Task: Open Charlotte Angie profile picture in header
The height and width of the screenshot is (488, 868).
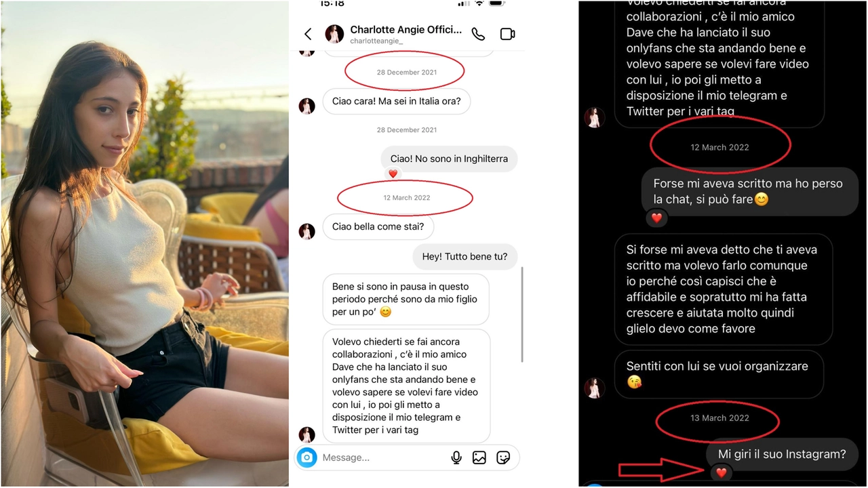Action: pos(334,34)
